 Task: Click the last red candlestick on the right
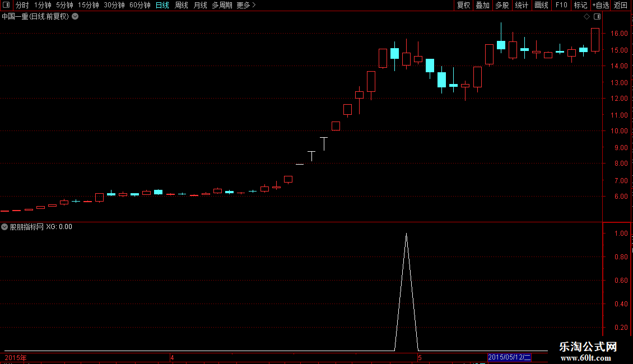tap(595, 40)
